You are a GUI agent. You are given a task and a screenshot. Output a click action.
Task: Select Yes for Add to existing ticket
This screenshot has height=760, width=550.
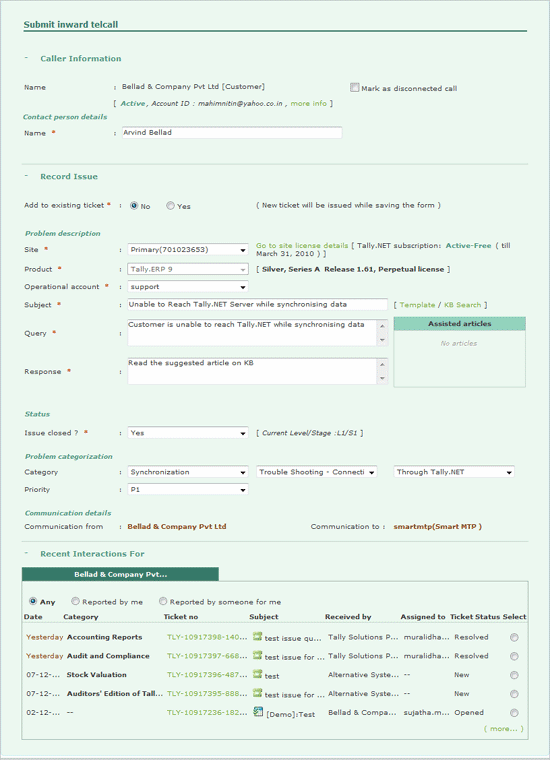coord(170,206)
